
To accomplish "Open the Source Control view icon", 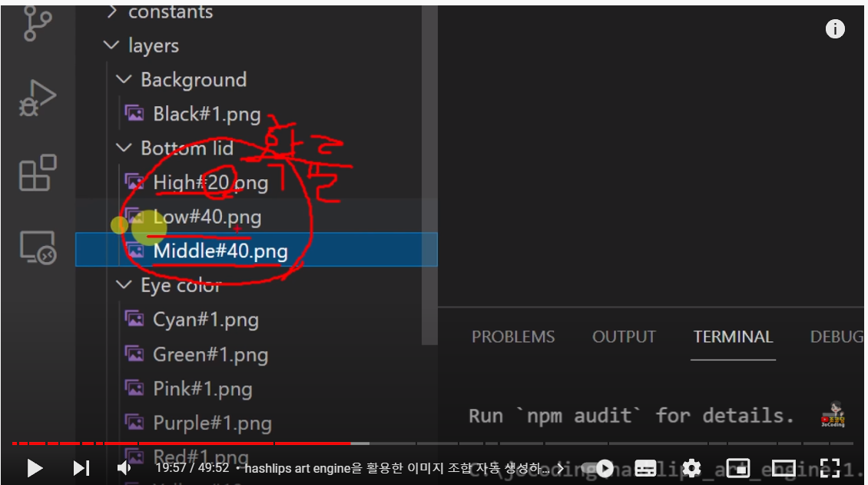I will [x=38, y=23].
